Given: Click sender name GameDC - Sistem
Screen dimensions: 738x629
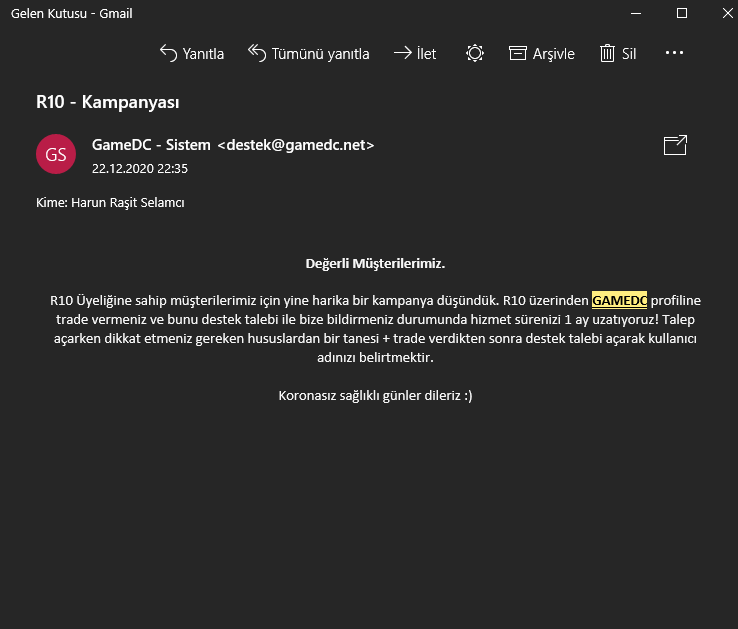Looking at the screenshot, I should [151, 145].
